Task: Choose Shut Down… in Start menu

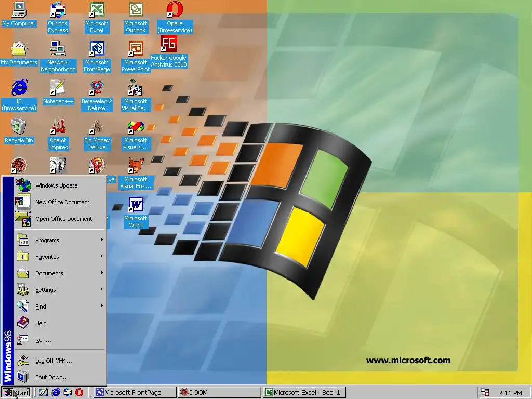Action: click(60, 377)
